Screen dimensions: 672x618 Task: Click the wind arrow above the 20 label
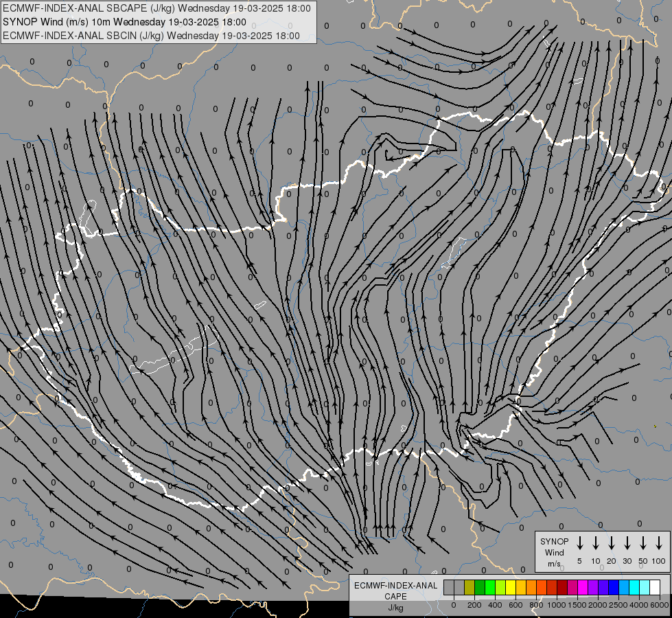pyautogui.click(x=612, y=542)
